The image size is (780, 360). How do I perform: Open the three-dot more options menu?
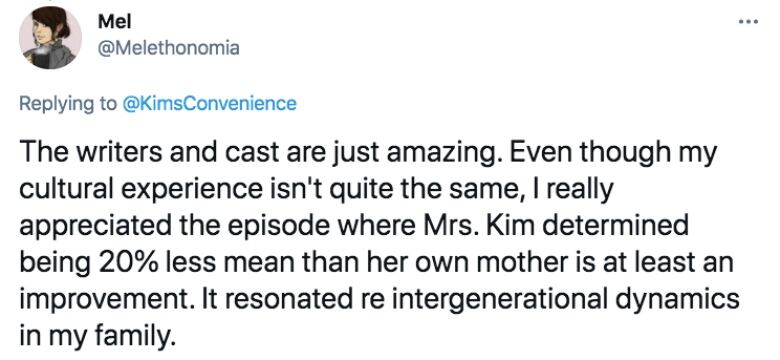click(x=748, y=22)
